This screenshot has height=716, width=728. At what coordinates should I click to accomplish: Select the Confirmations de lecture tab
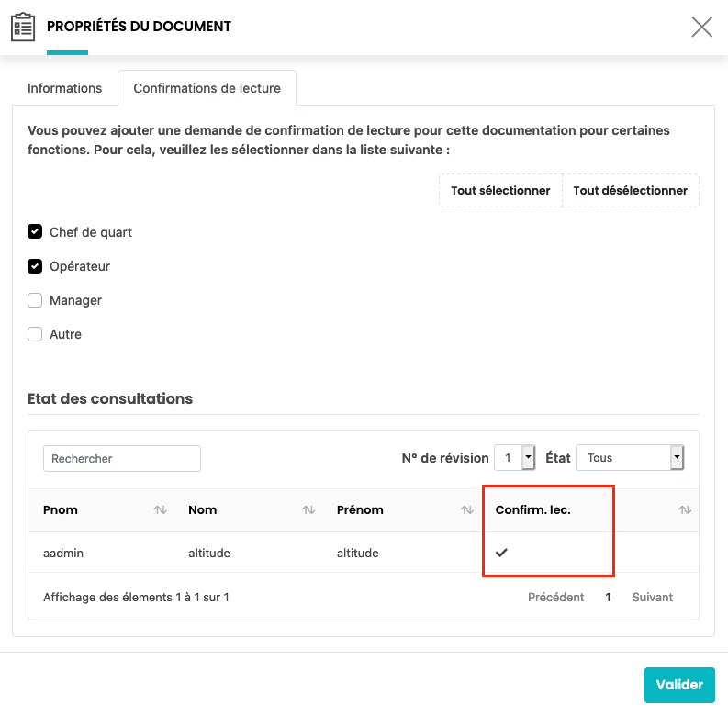coord(207,88)
